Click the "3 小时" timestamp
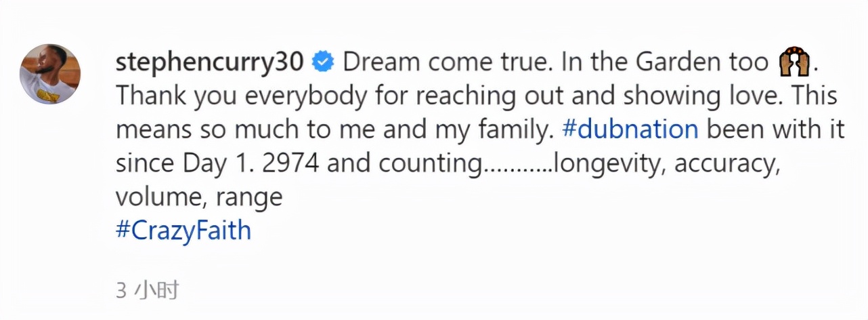868x320 pixels. [148, 290]
